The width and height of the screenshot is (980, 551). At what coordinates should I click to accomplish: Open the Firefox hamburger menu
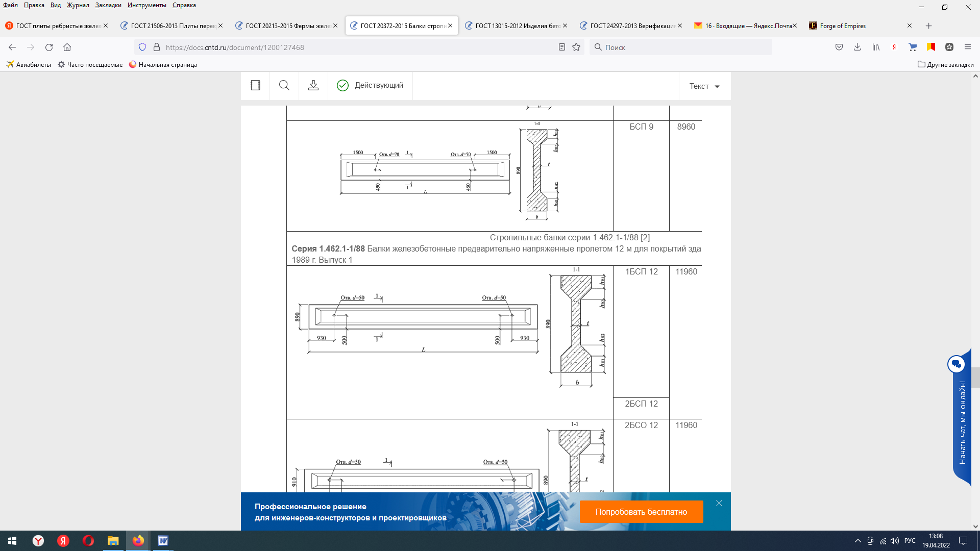(x=968, y=47)
